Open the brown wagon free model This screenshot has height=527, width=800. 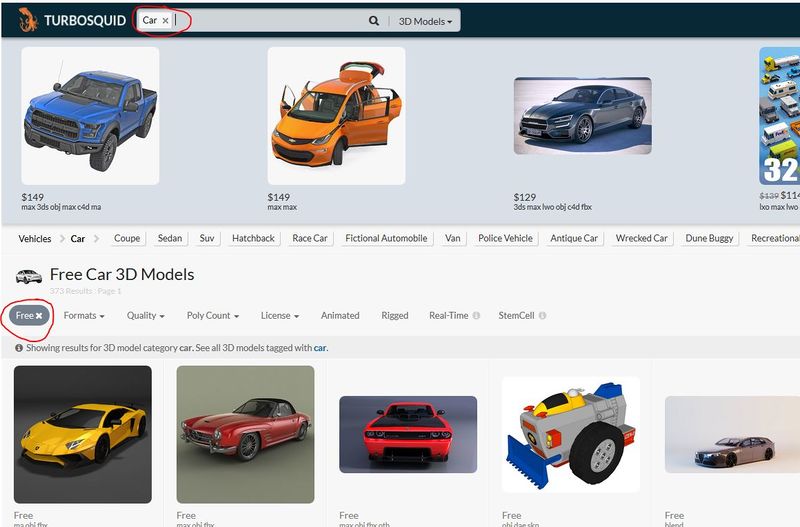(x=733, y=435)
